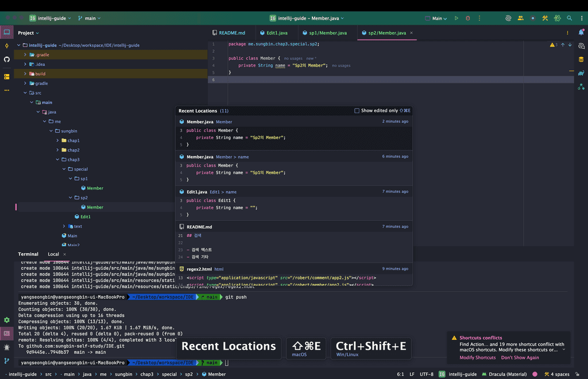
Task: Open the GitHub tool window in left sidebar
Action: tap(7, 59)
